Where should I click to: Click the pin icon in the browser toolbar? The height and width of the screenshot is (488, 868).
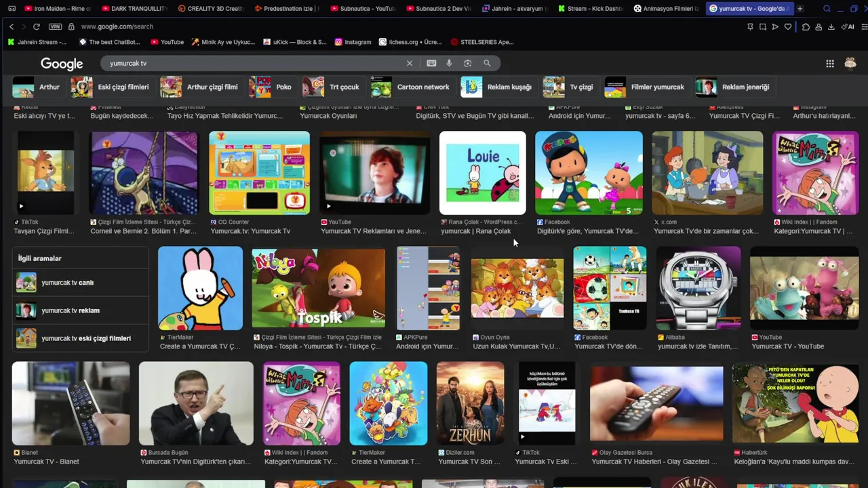pos(750,26)
